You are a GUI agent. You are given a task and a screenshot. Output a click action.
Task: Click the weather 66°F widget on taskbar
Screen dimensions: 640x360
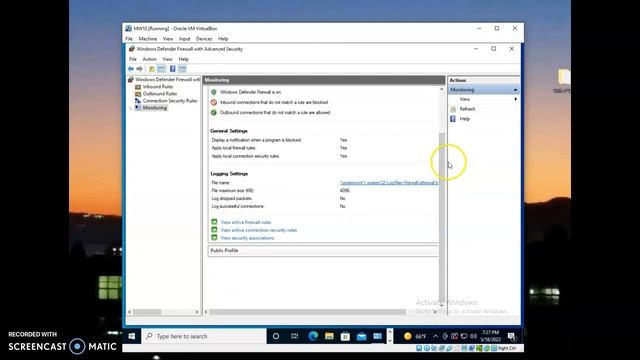tap(415, 336)
